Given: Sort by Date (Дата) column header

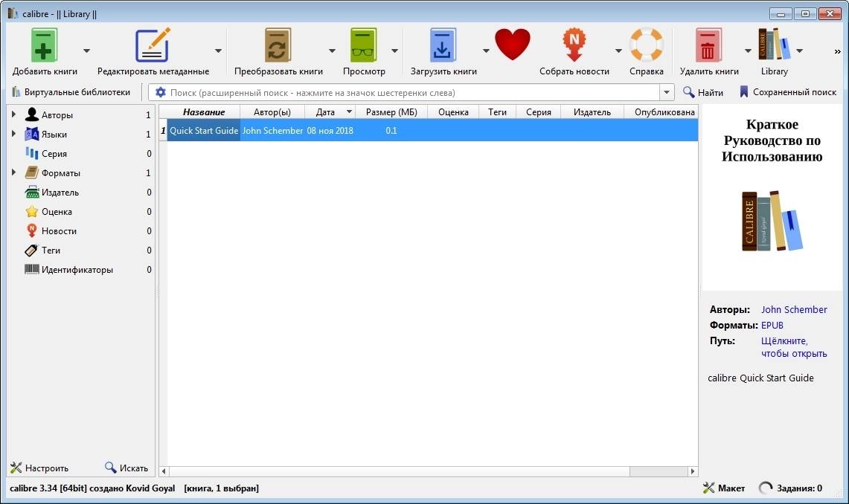Looking at the screenshot, I should point(330,112).
